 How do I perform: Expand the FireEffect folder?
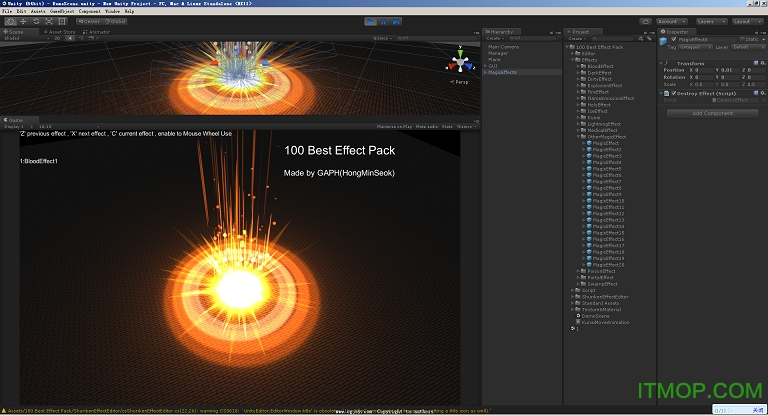point(578,92)
